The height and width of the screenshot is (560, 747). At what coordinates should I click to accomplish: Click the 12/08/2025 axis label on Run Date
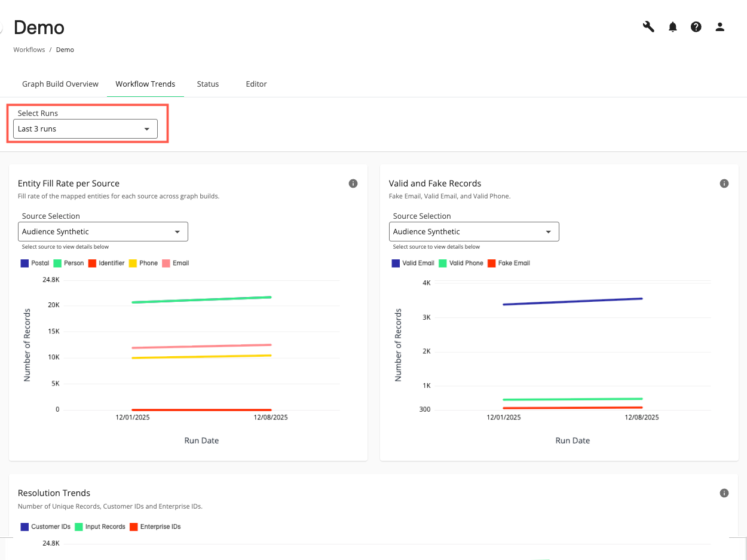click(271, 417)
